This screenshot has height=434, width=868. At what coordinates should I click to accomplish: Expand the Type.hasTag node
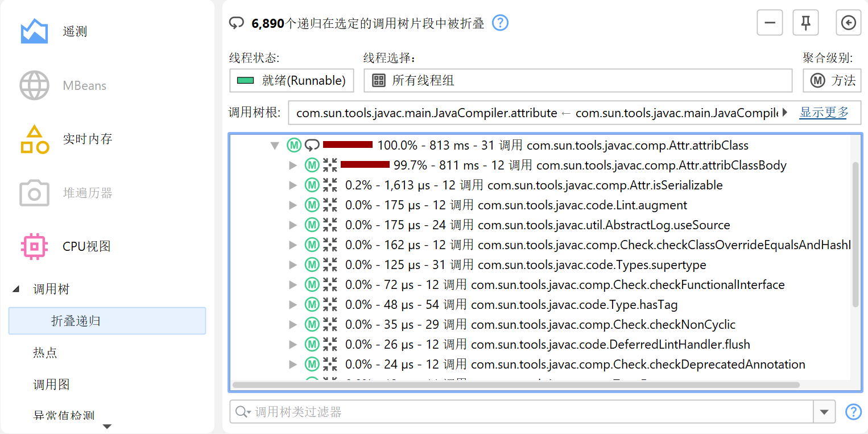[293, 305]
